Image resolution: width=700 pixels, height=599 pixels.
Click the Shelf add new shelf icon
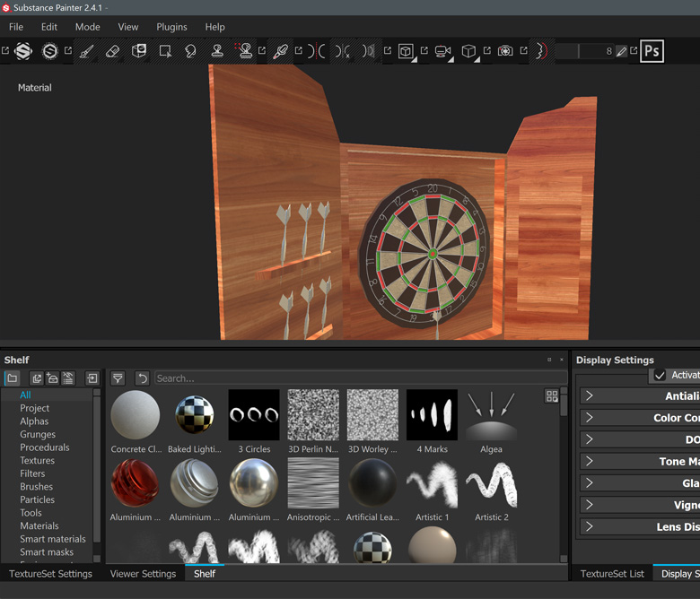pyautogui.click(x=52, y=378)
